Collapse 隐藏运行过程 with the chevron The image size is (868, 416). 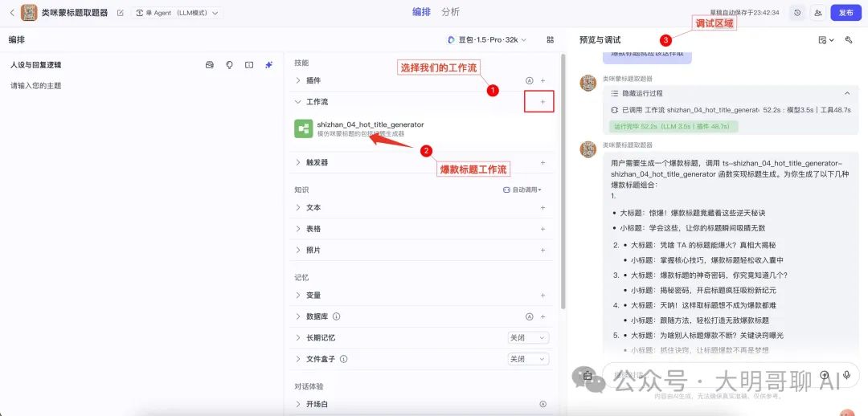tap(847, 93)
